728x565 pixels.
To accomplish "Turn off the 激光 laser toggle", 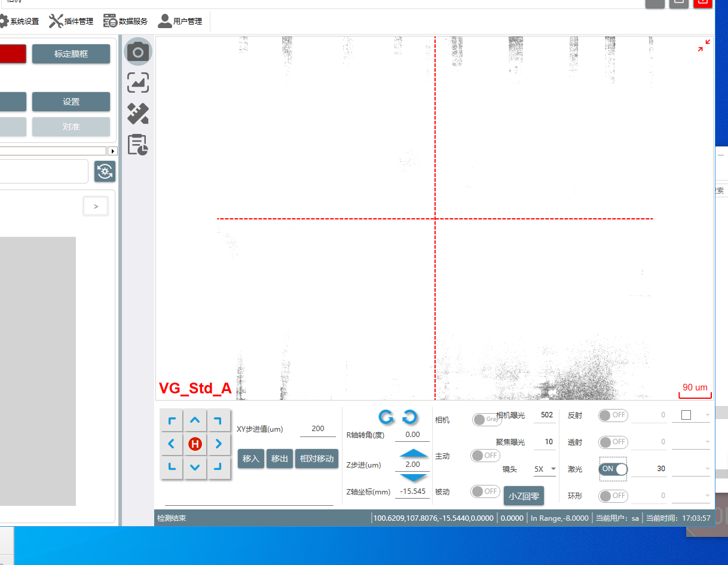I will pyautogui.click(x=613, y=469).
